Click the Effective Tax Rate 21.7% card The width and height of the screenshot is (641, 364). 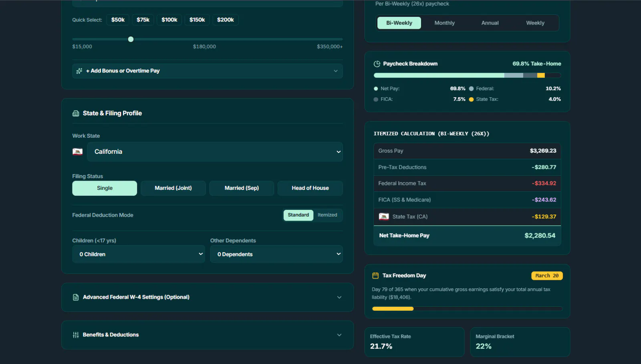(415, 342)
